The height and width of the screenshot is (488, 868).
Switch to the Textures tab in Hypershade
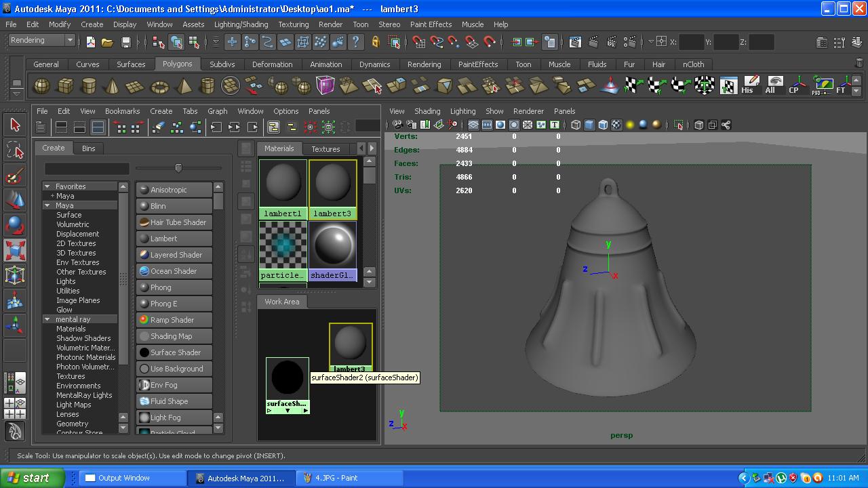click(x=325, y=148)
